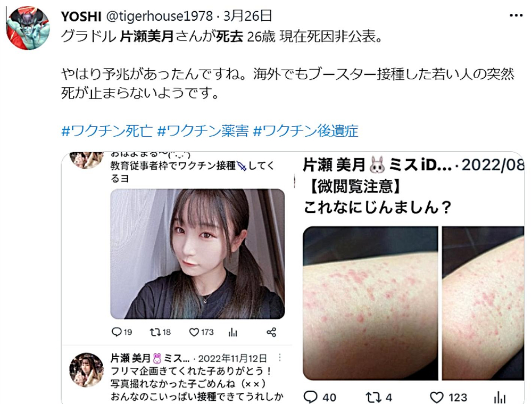Click the retweet icon showing 4
Image resolution: width=532 pixels, height=404 pixels.
coord(373,397)
